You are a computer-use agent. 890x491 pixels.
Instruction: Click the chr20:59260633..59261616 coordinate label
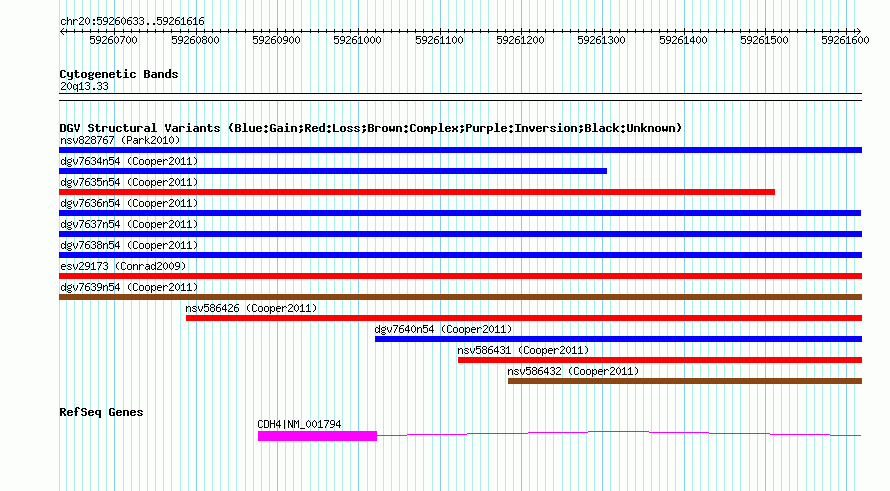coord(132,21)
